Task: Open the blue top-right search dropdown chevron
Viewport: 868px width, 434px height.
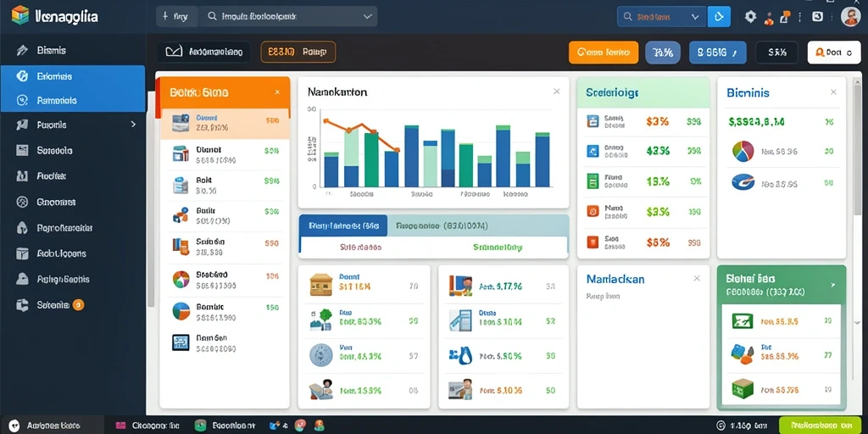Action: tap(695, 17)
